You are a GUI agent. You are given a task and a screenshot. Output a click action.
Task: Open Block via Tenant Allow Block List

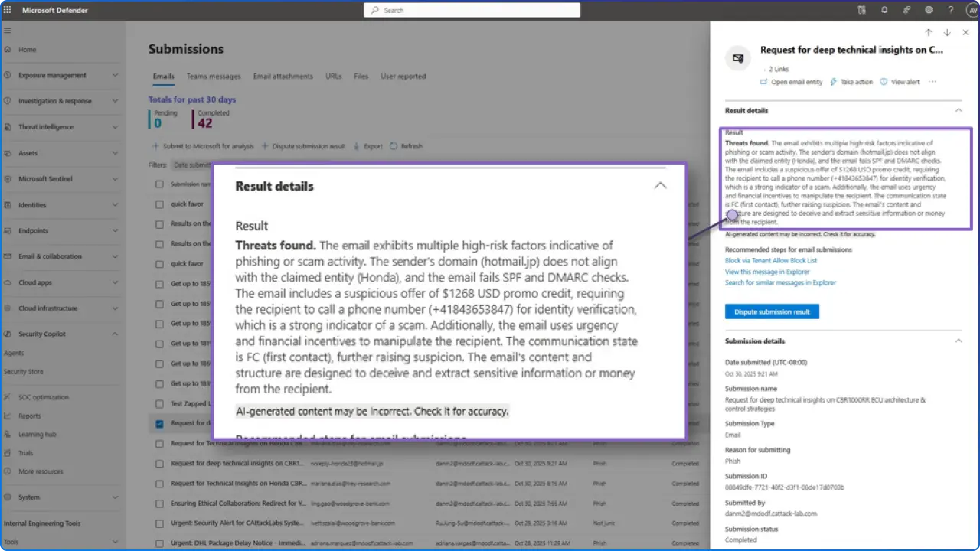(x=770, y=260)
